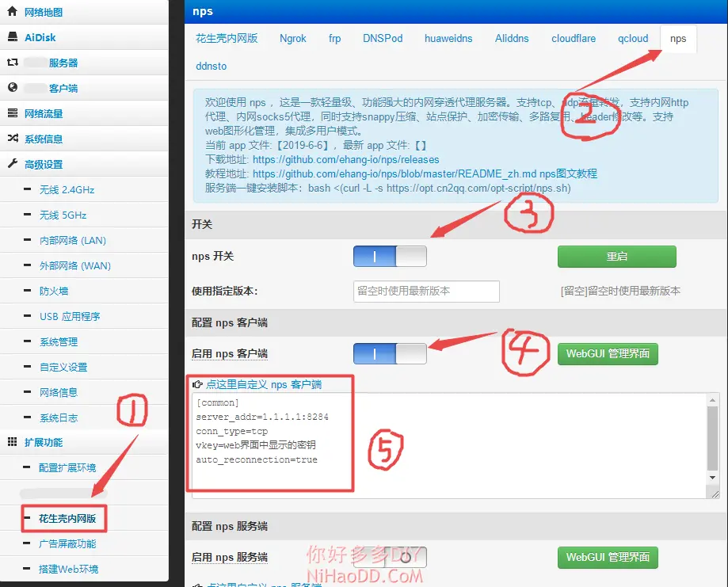Image resolution: width=728 pixels, height=587 pixels.
Task: Click the shuffle icon beside 系统信息
Action: click(13, 138)
